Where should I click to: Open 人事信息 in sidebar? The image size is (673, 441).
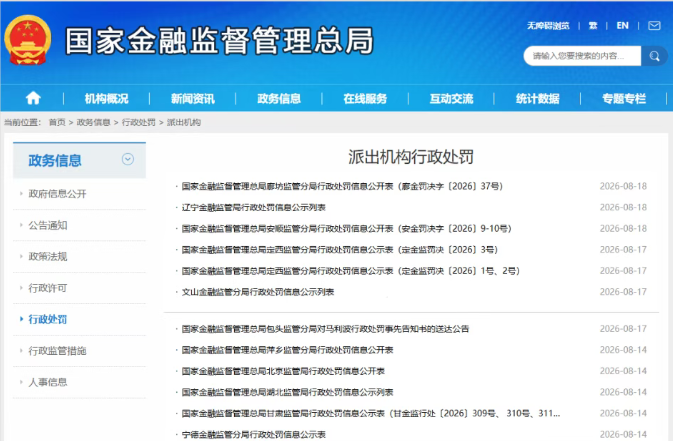click(x=48, y=382)
